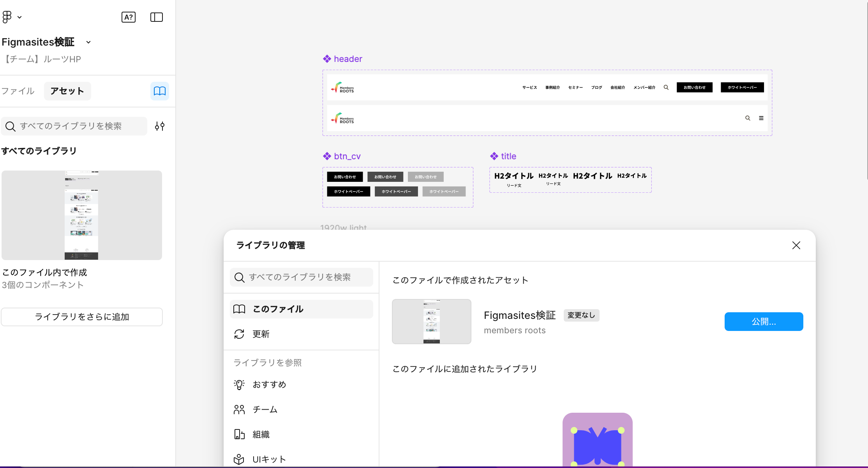The width and height of the screenshot is (868, 468).
Task: Browse おすすめ recommended libraries
Action: point(269,385)
